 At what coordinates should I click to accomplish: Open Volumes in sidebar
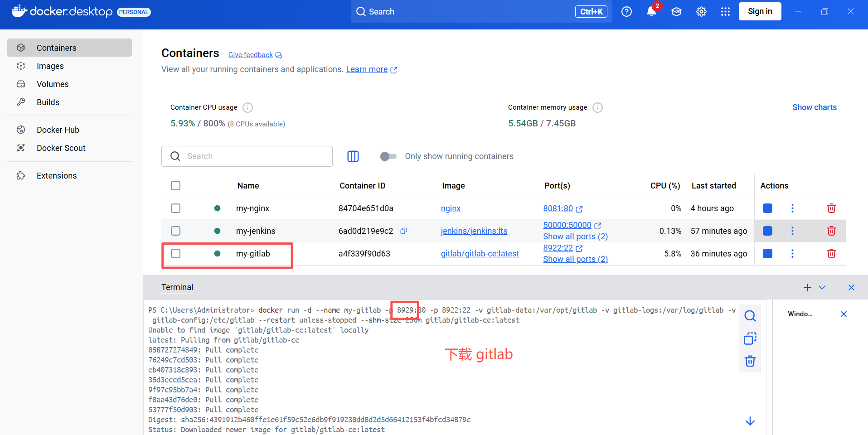[x=69, y=84]
